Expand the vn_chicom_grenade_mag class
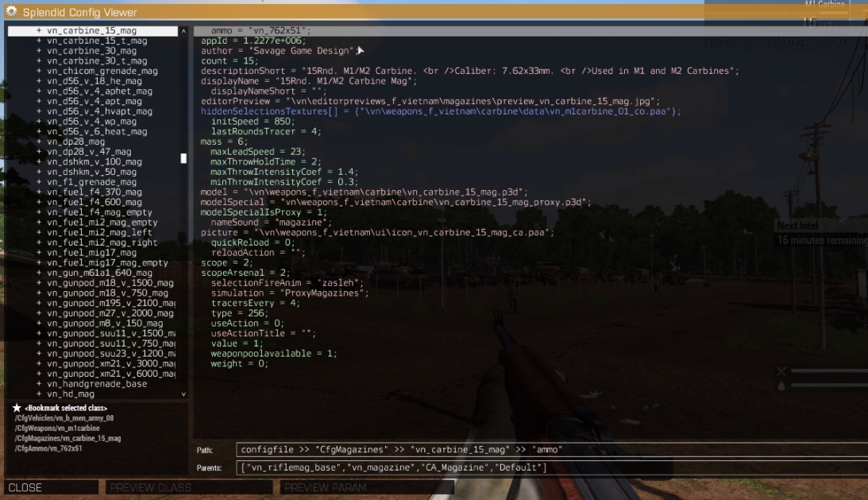This screenshot has width=868, height=500. [38, 71]
